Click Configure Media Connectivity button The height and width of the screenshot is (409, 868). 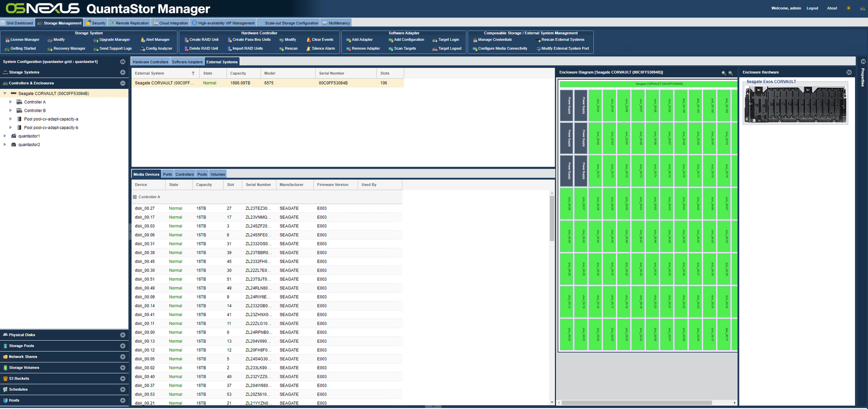(x=502, y=49)
